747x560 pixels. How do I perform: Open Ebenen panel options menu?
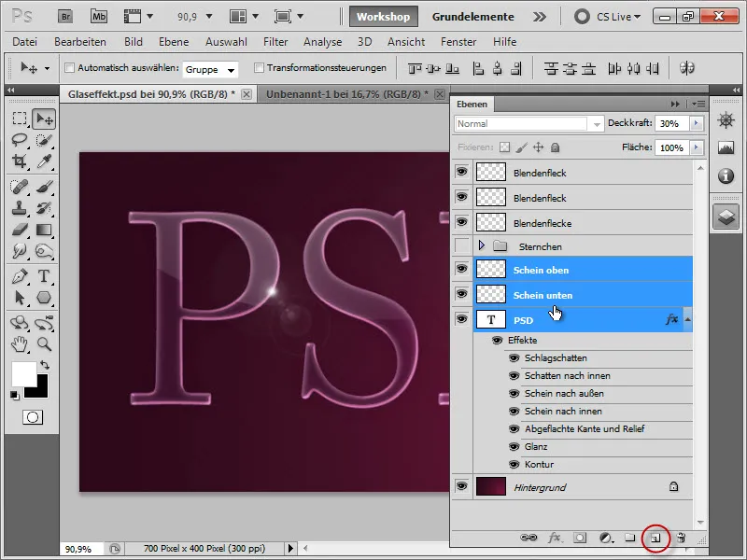click(x=698, y=104)
